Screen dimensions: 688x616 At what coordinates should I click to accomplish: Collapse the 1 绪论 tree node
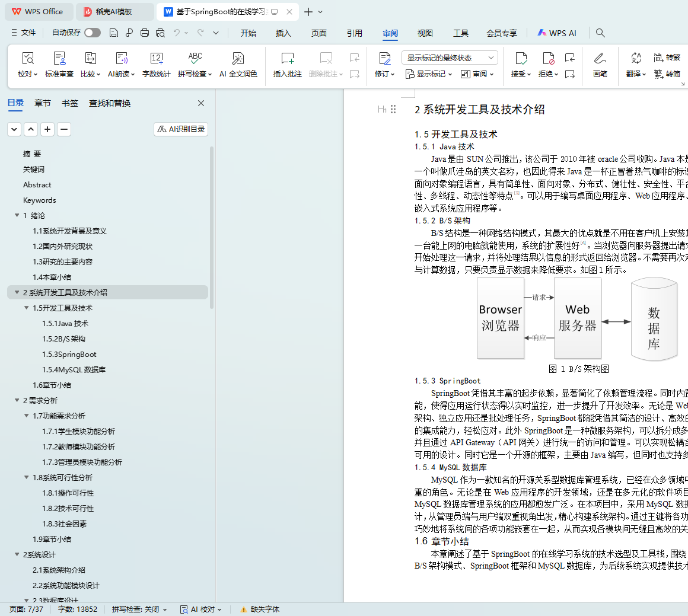(x=17, y=216)
